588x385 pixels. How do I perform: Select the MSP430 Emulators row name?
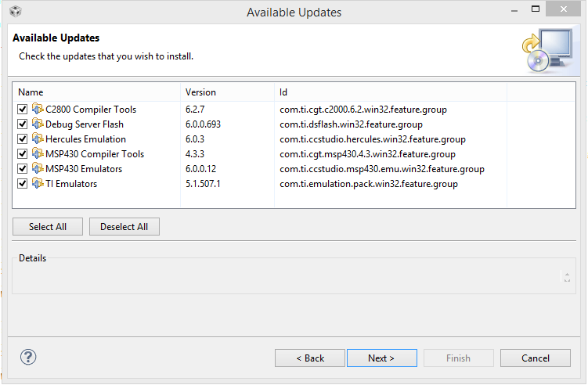(x=84, y=169)
